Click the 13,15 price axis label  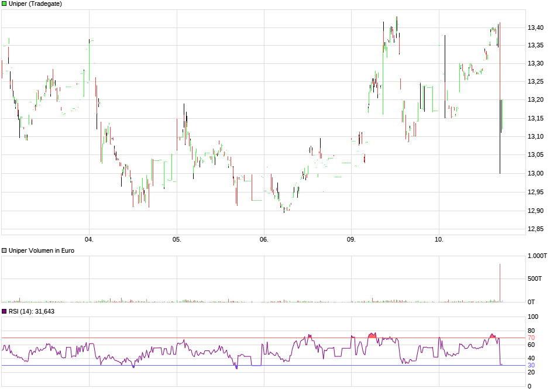535,119
